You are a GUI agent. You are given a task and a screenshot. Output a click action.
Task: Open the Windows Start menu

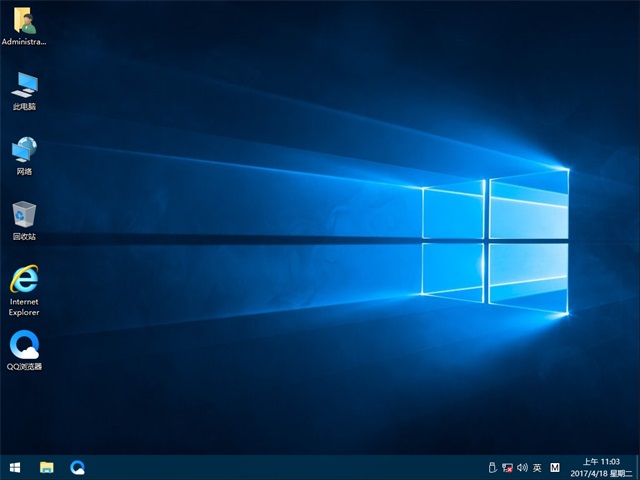tap(15, 467)
